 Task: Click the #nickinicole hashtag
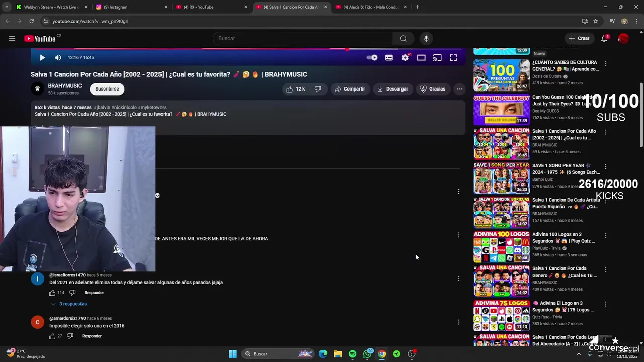124,107
